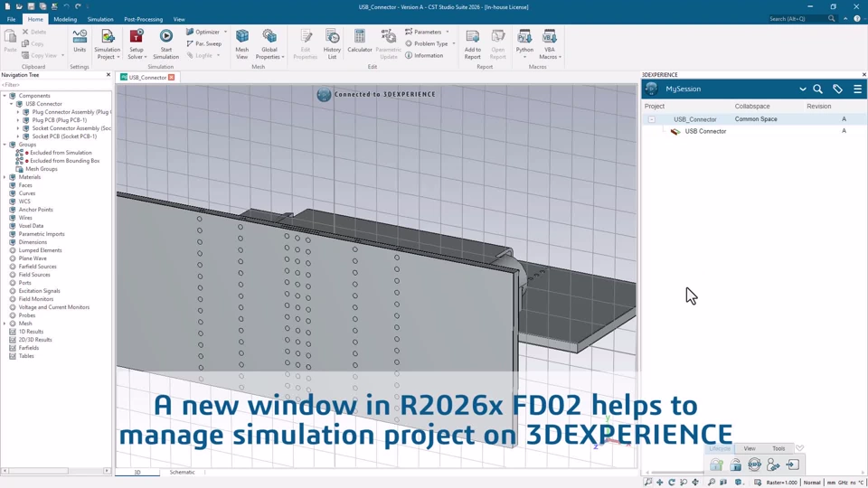Click the change owner person icon in Lifecycle
Viewport: 868px width, 488px height.
coord(773,465)
